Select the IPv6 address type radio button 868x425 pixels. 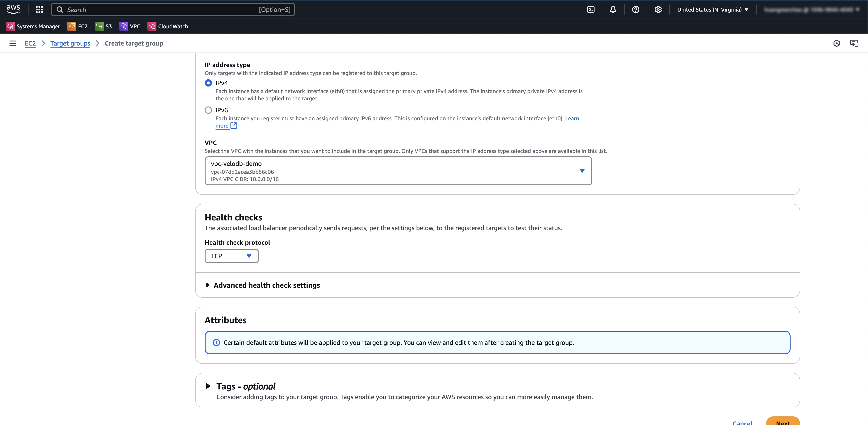pos(208,110)
